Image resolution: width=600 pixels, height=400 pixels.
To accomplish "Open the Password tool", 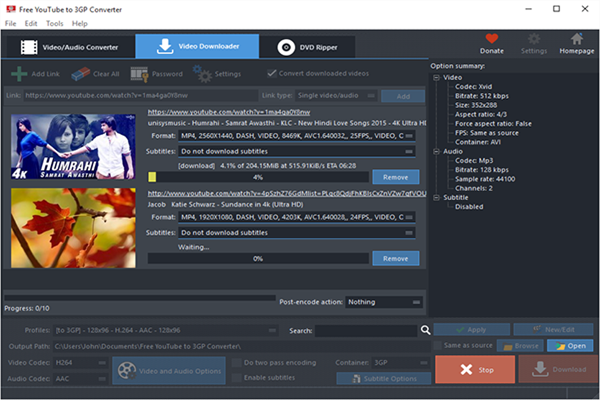I will tap(140, 74).
